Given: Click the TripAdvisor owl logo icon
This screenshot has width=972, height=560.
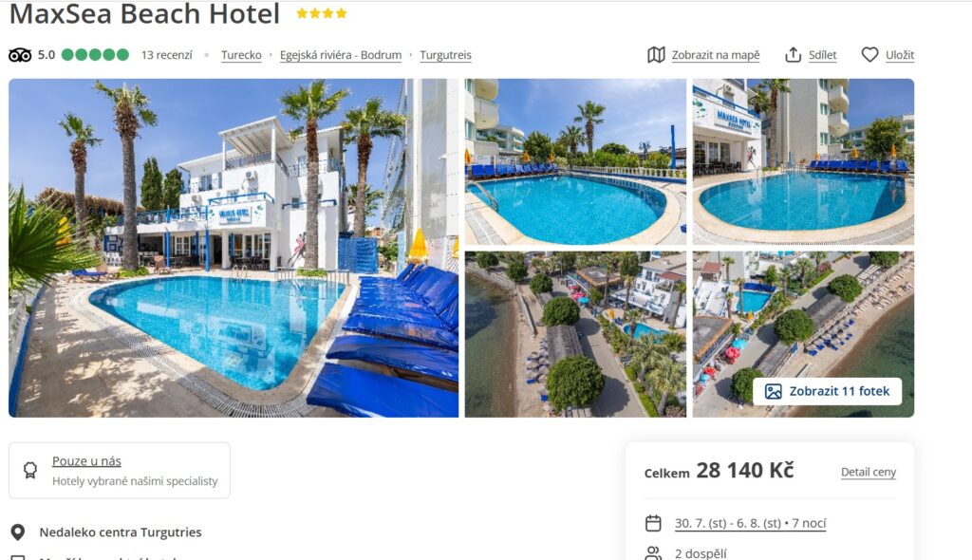Looking at the screenshot, I should coord(20,55).
